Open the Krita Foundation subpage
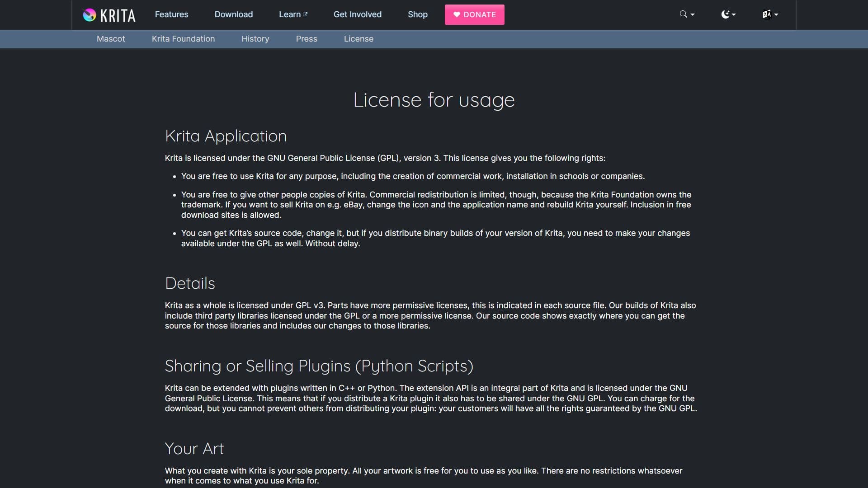Viewport: 868px width, 488px height. point(183,39)
